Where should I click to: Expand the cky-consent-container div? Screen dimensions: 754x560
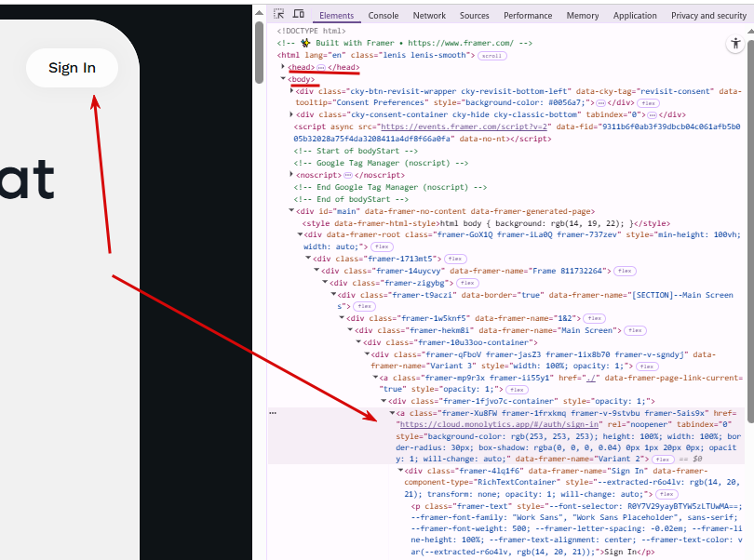tap(291, 113)
